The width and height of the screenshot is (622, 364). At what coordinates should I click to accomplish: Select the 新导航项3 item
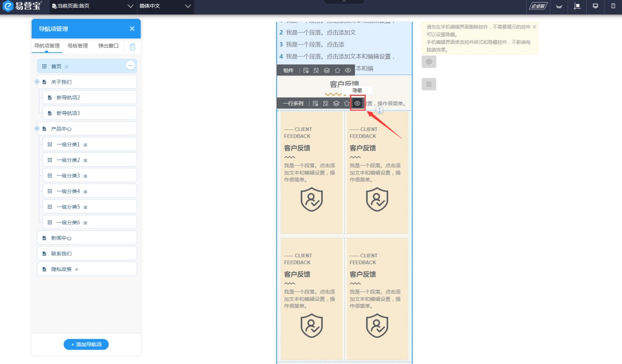coord(90,113)
